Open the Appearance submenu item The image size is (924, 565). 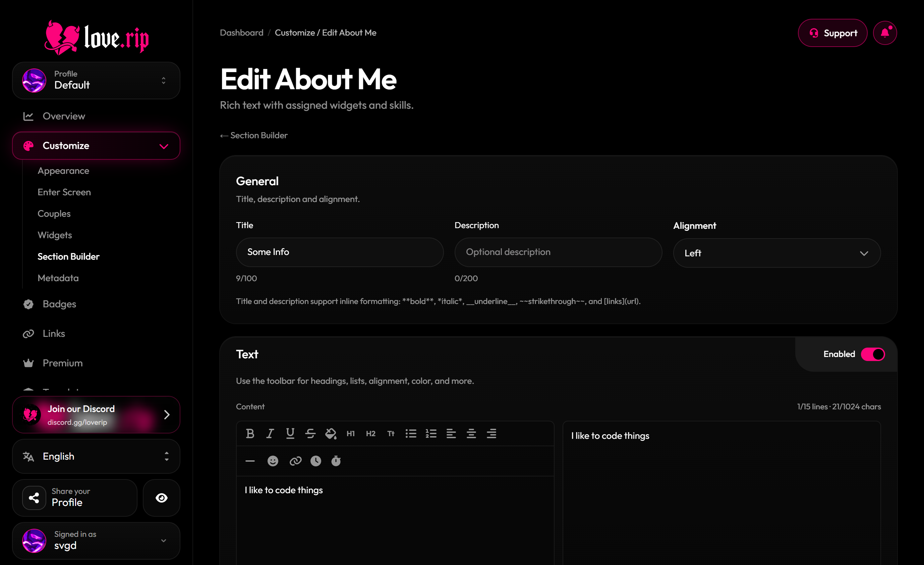coord(63,171)
